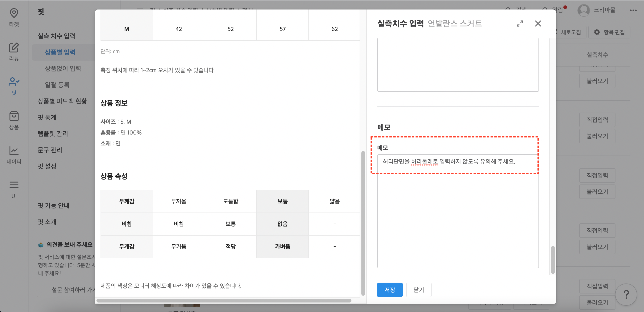Select 무거움 weight attribute
The height and width of the screenshot is (312, 644).
tap(179, 246)
